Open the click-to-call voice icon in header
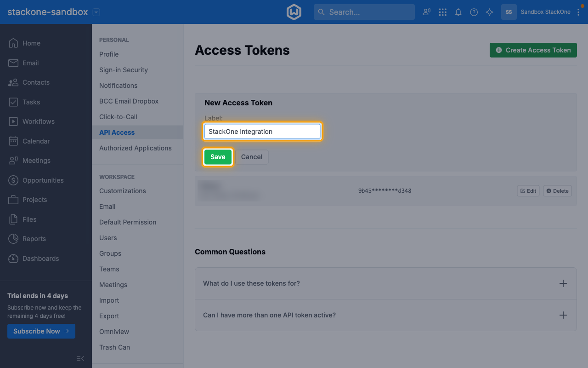 click(427, 12)
